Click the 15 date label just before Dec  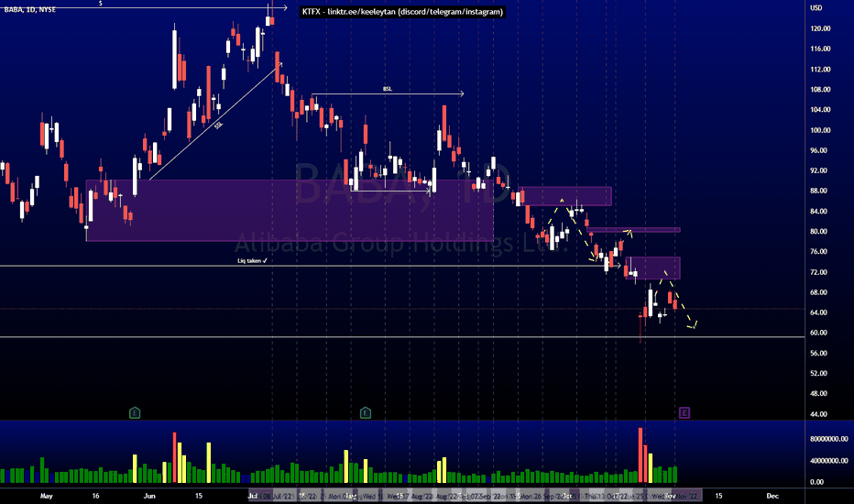(718, 496)
